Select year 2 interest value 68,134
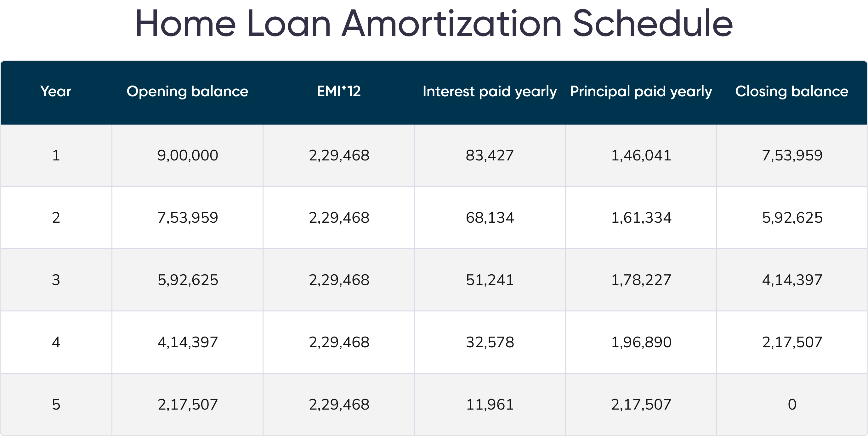The width and height of the screenshot is (868, 436). (x=490, y=217)
